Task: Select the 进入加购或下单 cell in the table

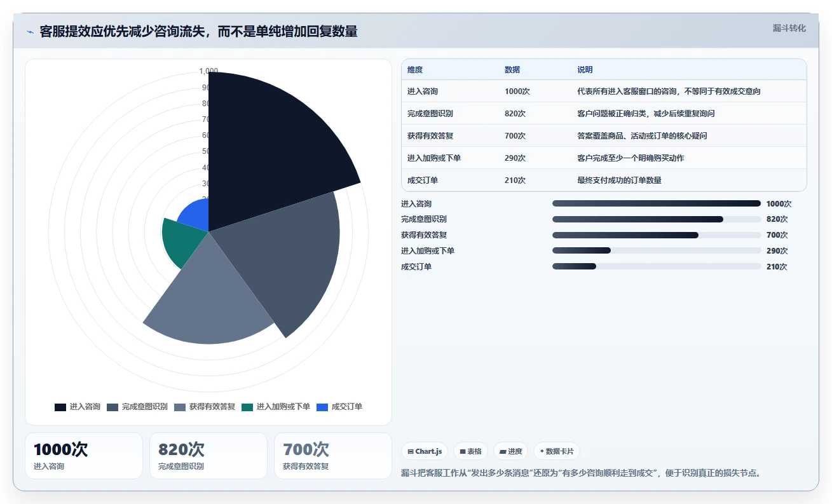Action: click(x=434, y=158)
